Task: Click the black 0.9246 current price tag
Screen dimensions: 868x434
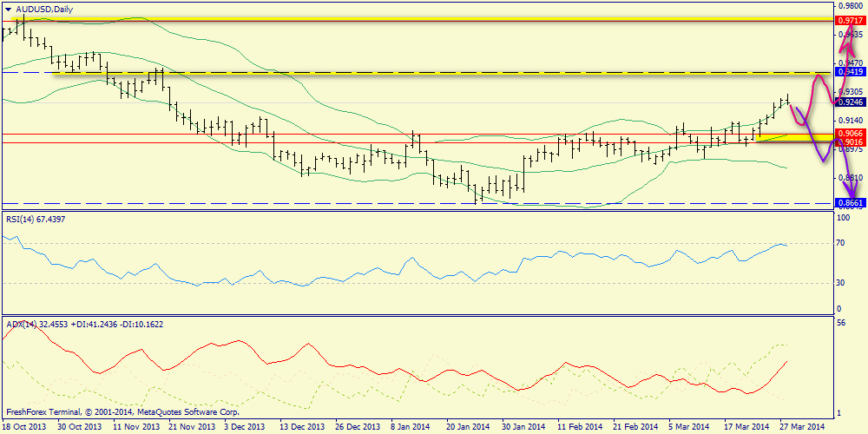Action: click(850, 102)
